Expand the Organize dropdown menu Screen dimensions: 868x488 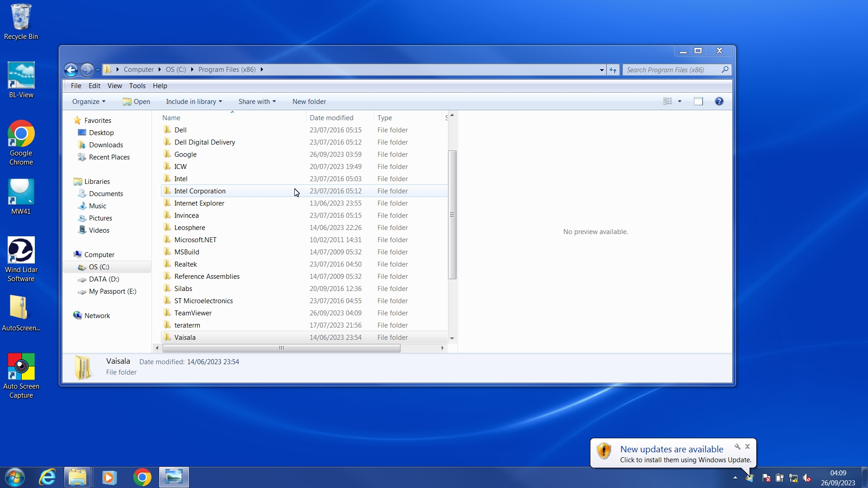pyautogui.click(x=89, y=102)
